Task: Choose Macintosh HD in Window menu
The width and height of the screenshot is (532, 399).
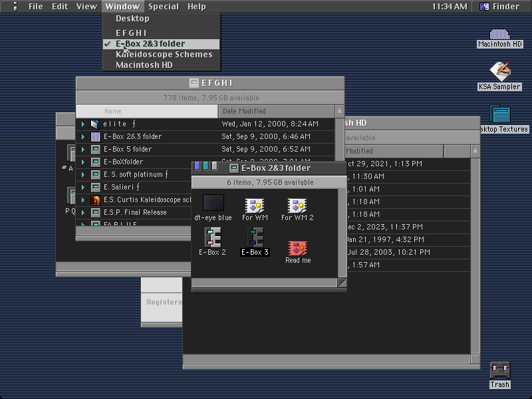Action: pyautogui.click(x=162, y=65)
